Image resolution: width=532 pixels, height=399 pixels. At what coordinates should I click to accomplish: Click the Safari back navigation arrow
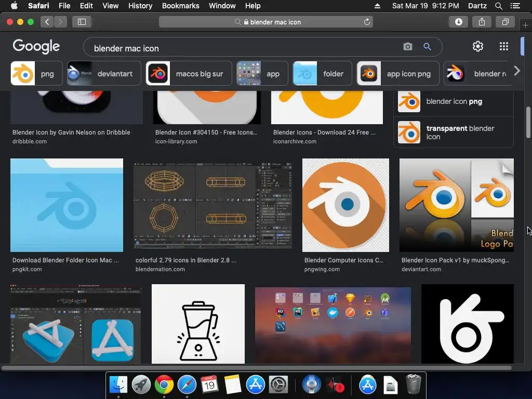point(47,22)
